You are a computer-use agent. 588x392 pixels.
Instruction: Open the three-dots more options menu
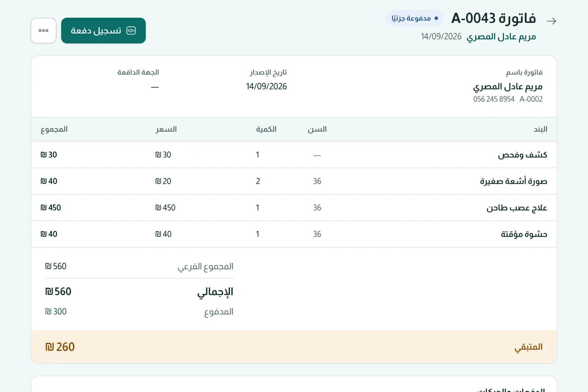(43, 30)
